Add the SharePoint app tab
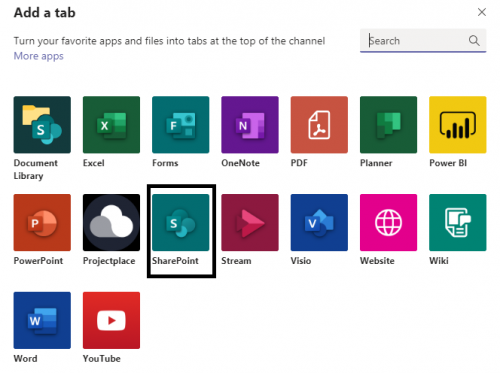The width and height of the screenshot is (500, 373). (181, 223)
